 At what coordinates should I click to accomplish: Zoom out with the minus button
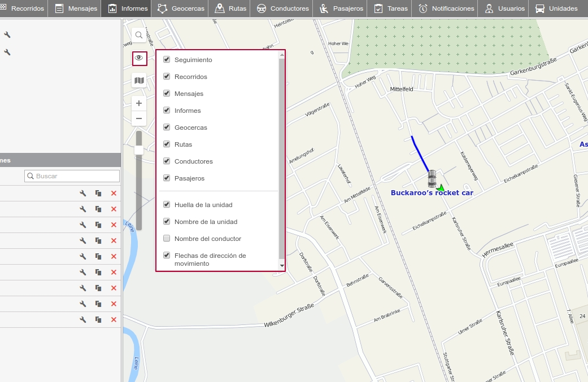pyautogui.click(x=139, y=118)
